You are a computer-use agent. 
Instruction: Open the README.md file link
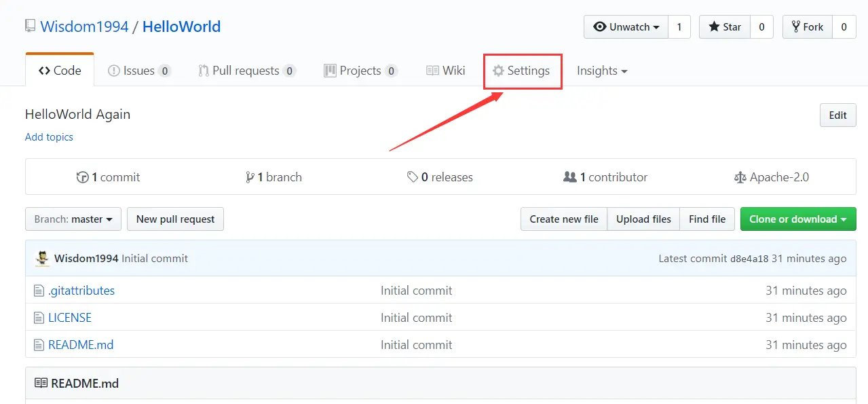[81, 345]
